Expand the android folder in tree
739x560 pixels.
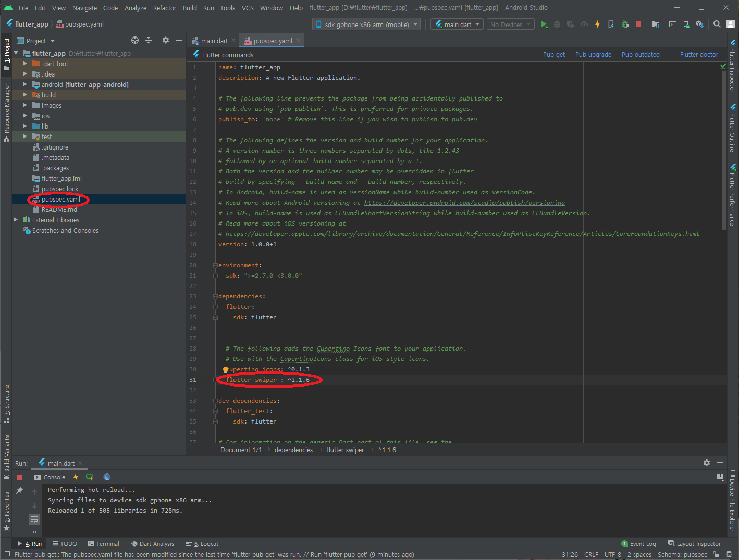(x=24, y=84)
